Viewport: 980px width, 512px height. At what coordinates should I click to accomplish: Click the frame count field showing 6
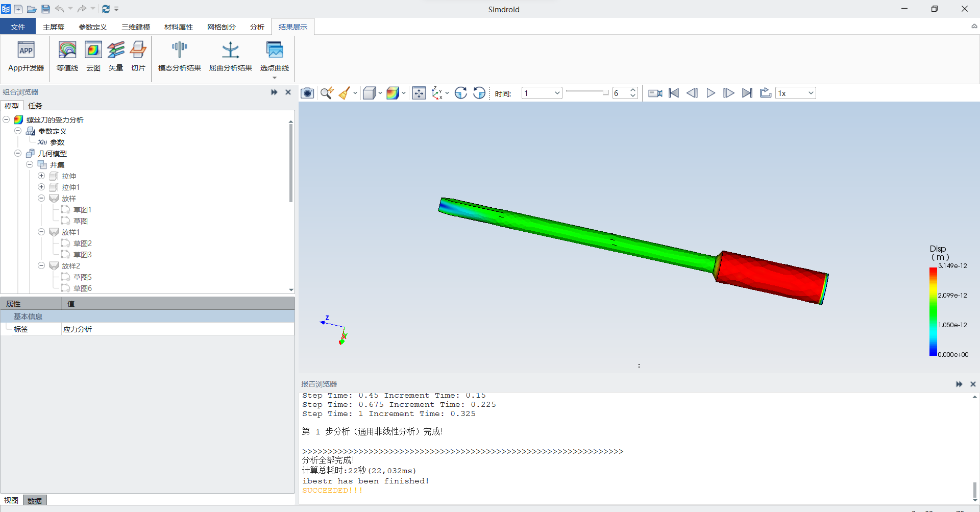pos(621,93)
